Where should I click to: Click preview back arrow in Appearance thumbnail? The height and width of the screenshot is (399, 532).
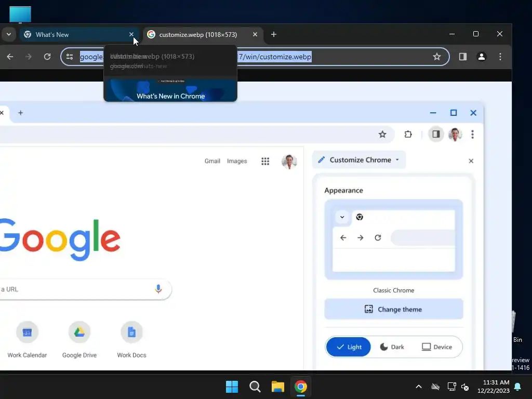343,237
